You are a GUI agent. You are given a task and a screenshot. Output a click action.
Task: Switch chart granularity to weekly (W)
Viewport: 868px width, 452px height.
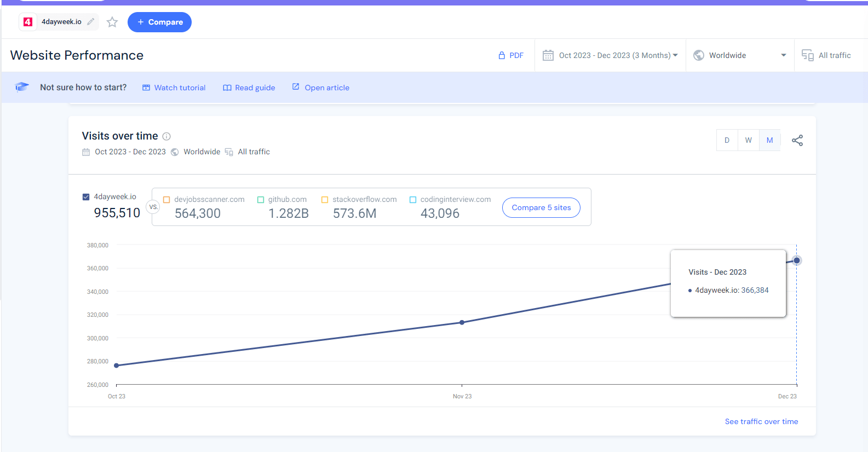(748, 140)
